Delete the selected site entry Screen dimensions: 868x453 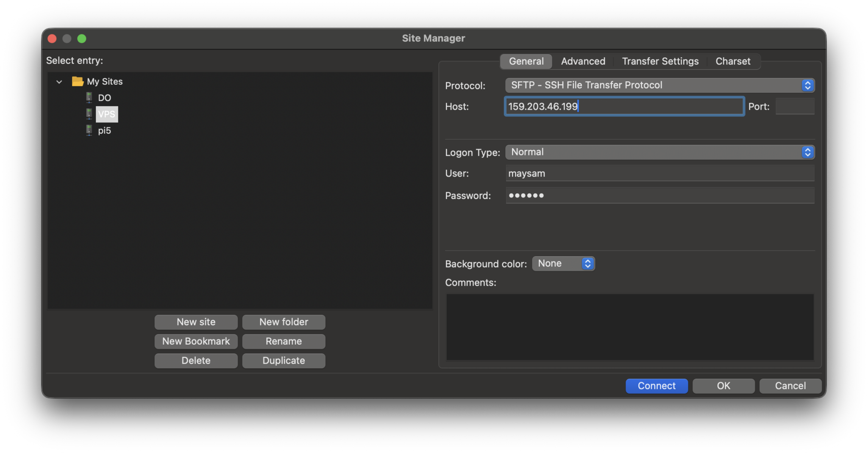(196, 361)
